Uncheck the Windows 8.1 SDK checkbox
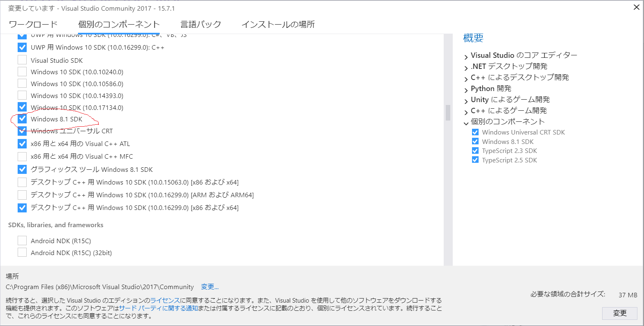This screenshot has width=644, height=326. point(22,119)
